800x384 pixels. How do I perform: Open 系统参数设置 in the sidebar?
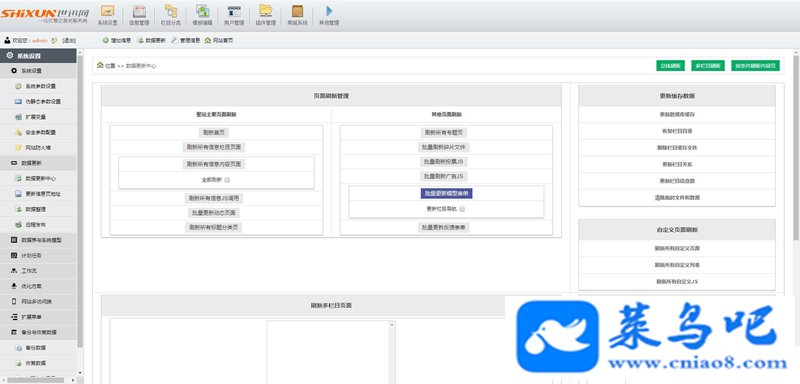point(41,86)
